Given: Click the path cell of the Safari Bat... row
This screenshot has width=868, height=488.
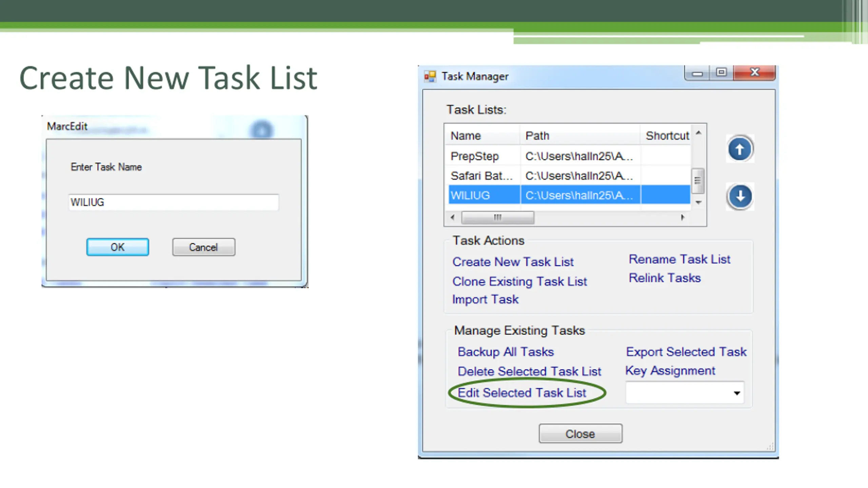Looking at the screenshot, I should click(580, 176).
